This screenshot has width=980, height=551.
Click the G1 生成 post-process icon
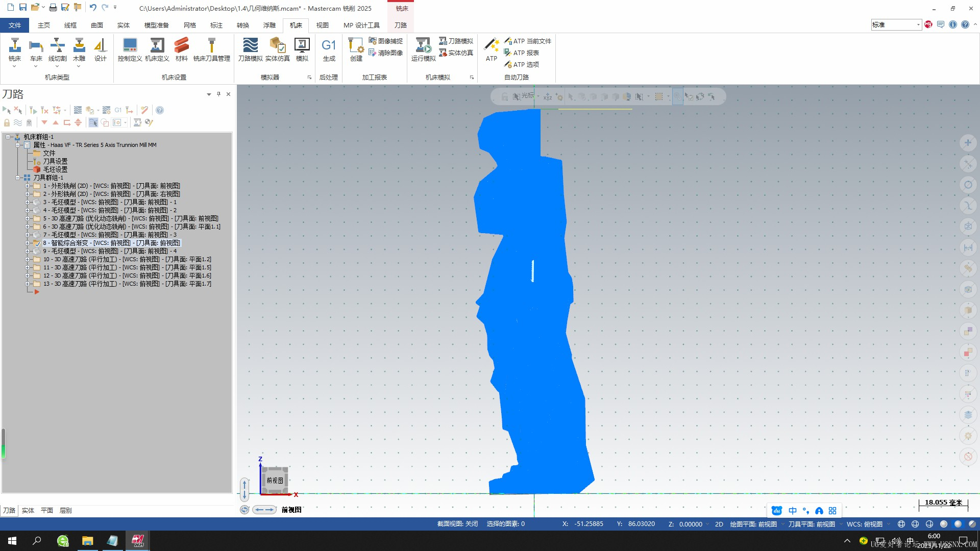(329, 46)
